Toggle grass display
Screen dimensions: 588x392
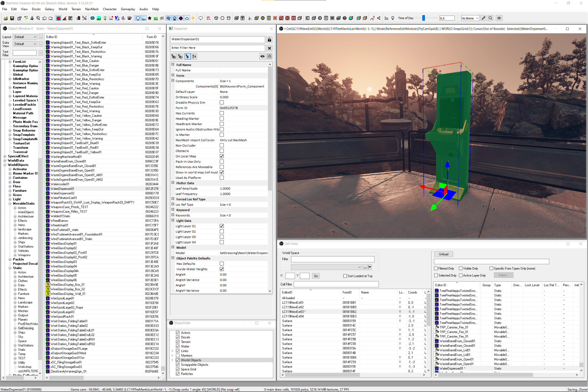(x=156, y=18)
